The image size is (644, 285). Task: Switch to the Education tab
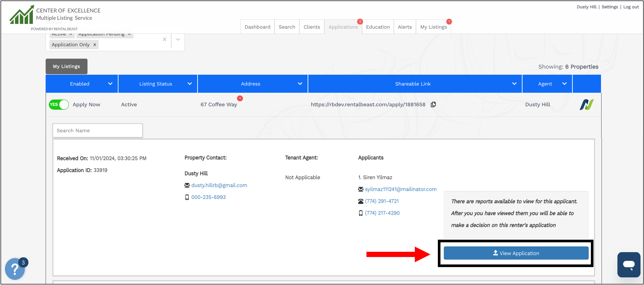click(377, 27)
